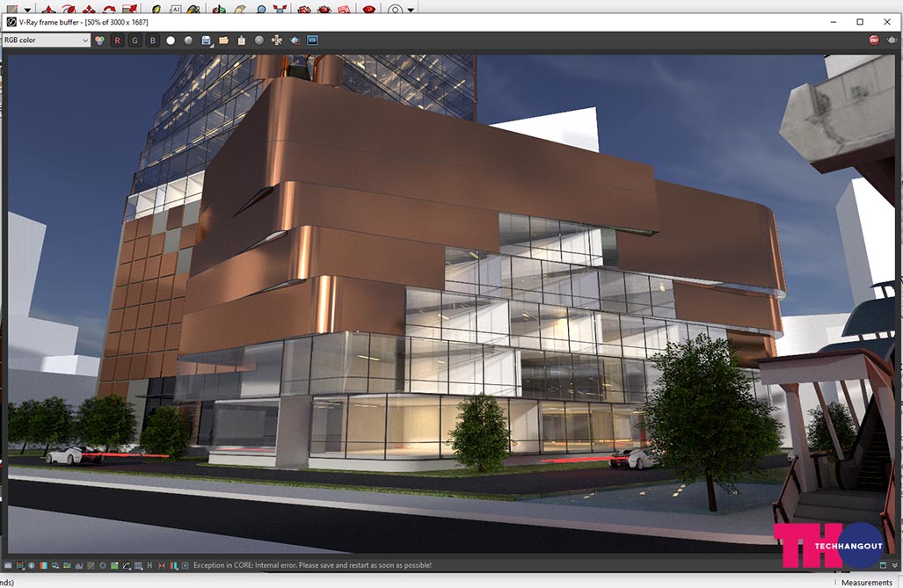
Task: Toggle the red (R) channel view
Action: pyautogui.click(x=118, y=40)
